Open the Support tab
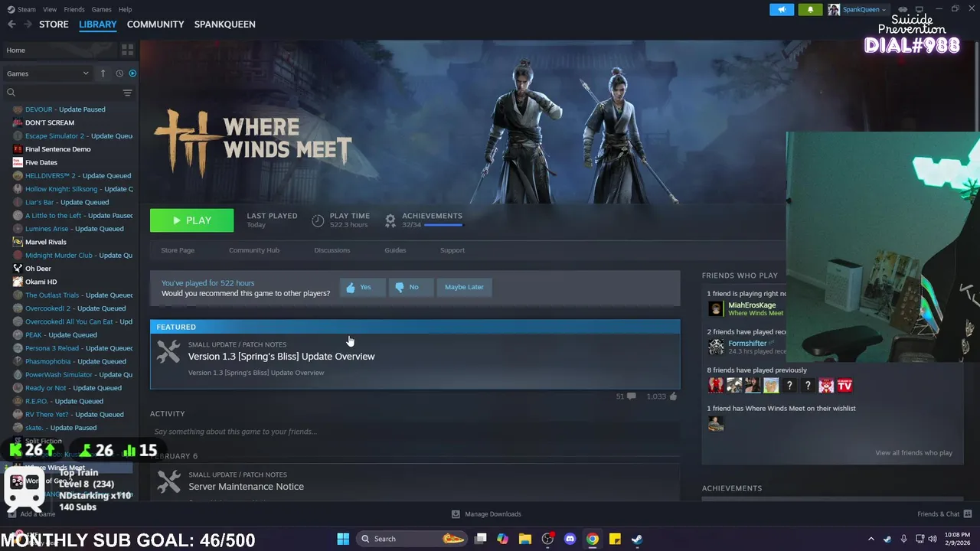 [x=452, y=250]
